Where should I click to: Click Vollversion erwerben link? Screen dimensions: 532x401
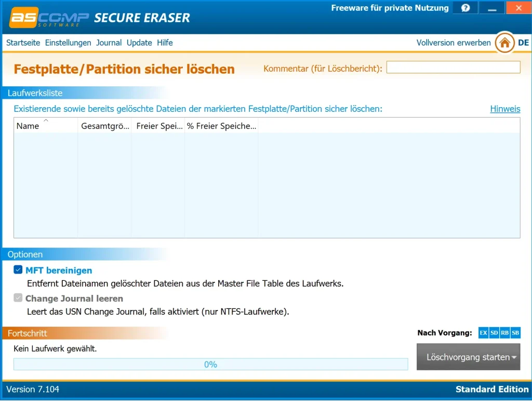tap(454, 43)
